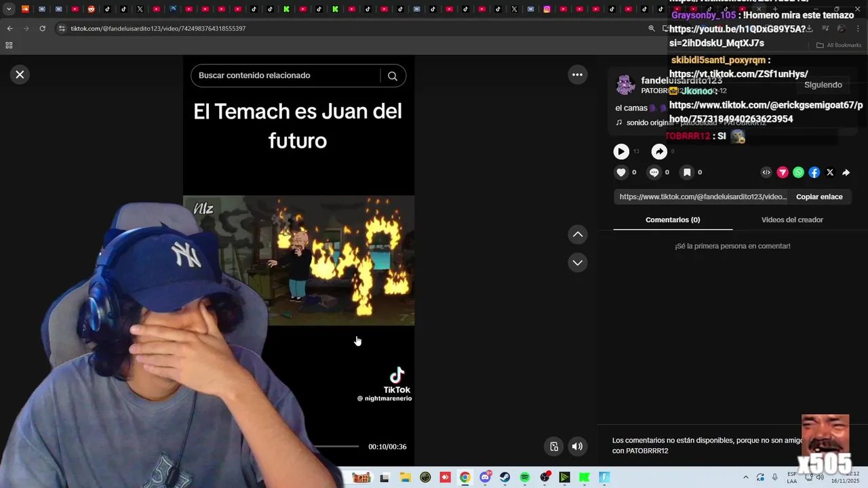Mute the video with the volume icon
Viewport: 868px width, 488px height.
tap(577, 446)
